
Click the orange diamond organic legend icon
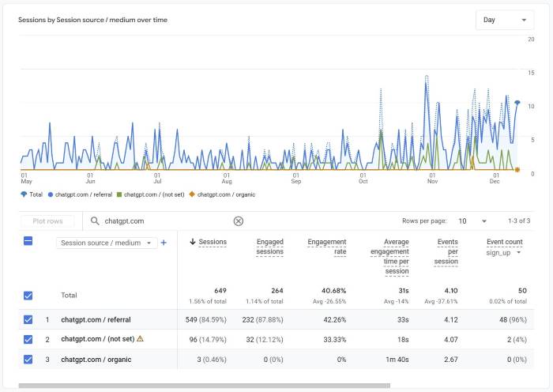click(x=192, y=194)
